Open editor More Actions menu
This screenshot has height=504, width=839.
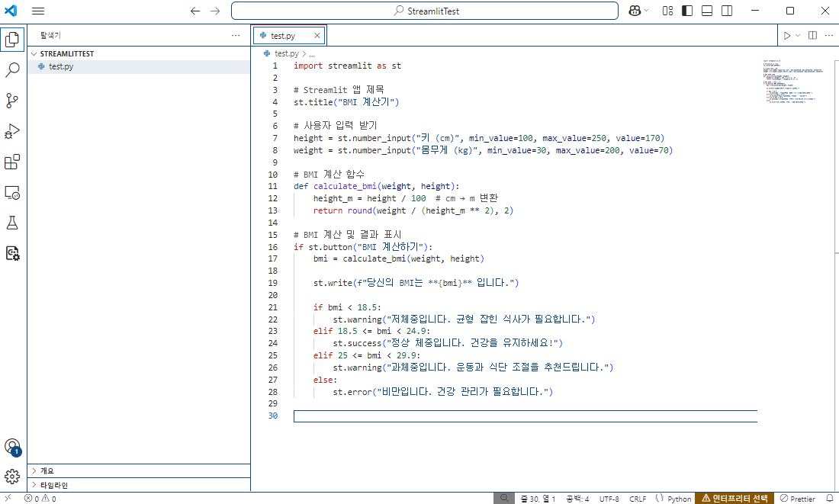[829, 35]
